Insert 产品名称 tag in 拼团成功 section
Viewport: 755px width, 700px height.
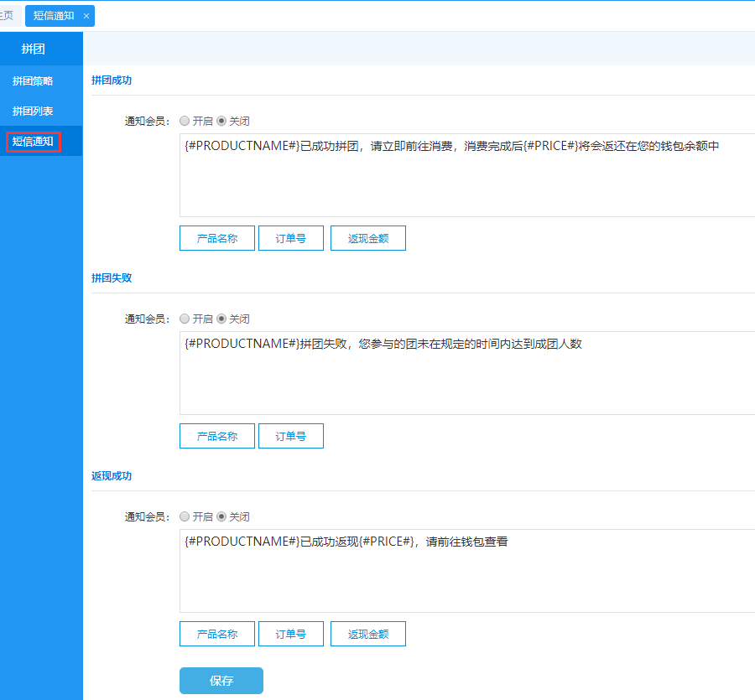217,238
